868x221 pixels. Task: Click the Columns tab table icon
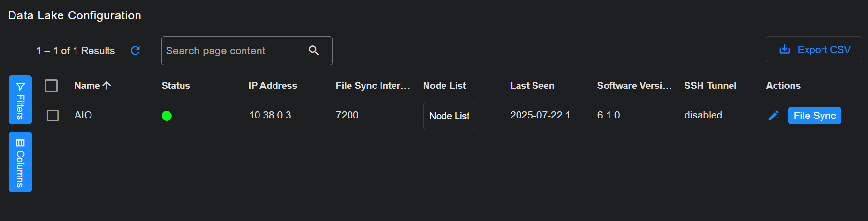20,143
